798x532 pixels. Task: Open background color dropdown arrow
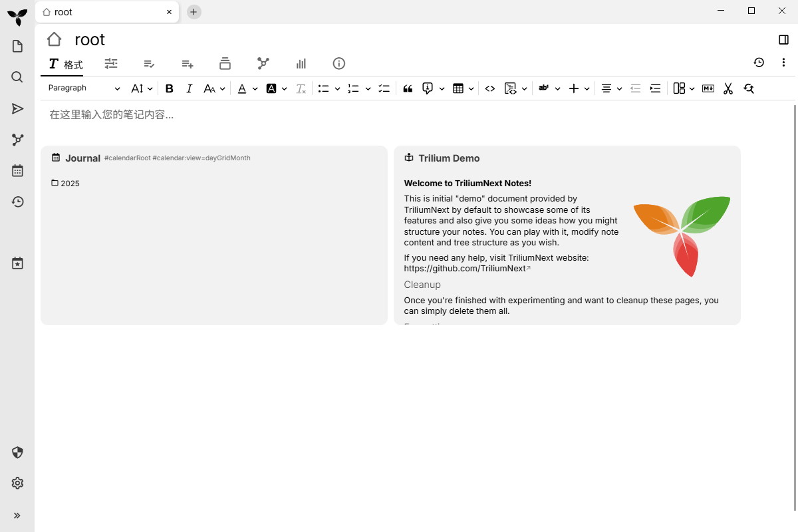(285, 88)
